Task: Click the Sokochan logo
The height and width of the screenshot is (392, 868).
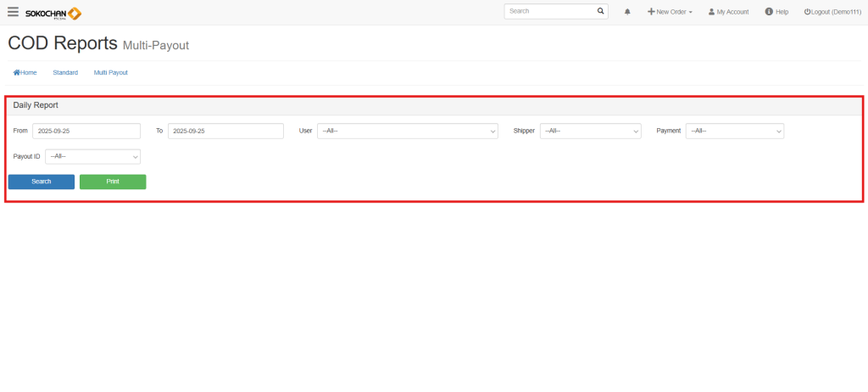Action: tap(53, 13)
